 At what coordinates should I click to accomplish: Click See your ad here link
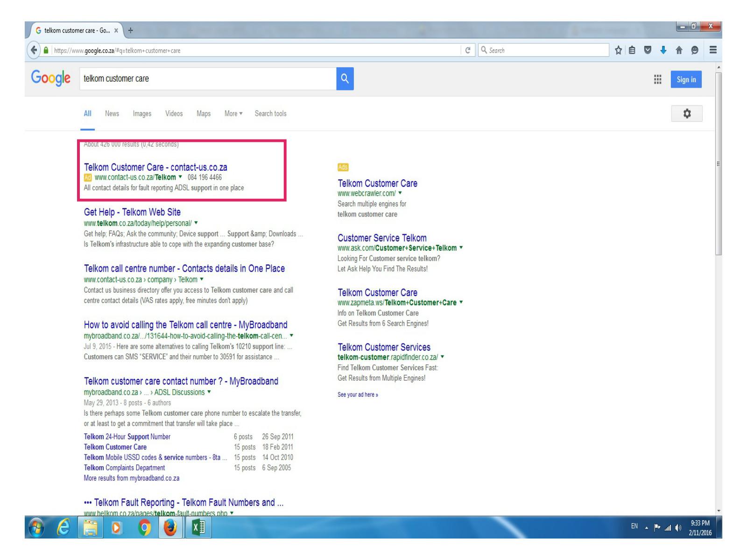tap(358, 395)
